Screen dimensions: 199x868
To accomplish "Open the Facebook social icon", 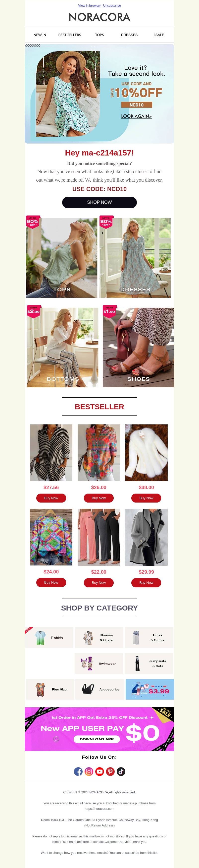I will click(78, 771).
